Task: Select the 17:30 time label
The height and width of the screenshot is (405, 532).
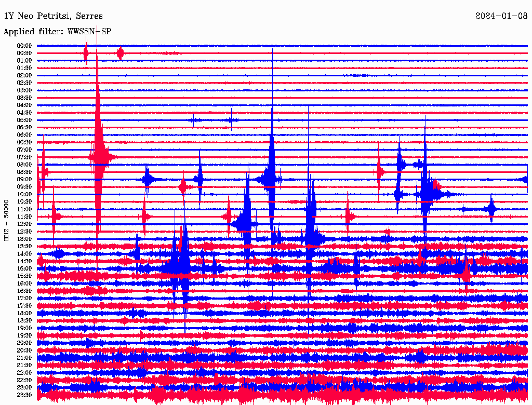Action: click(x=24, y=306)
